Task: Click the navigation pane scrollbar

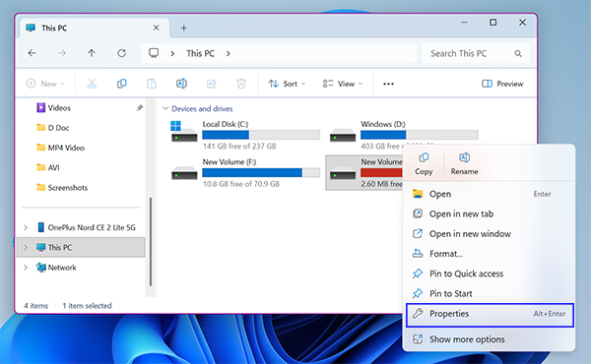Action: click(x=151, y=241)
